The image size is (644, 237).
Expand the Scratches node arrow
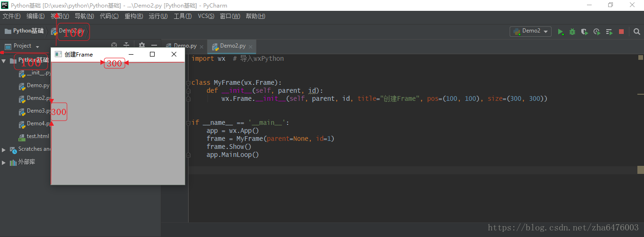(x=4, y=149)
